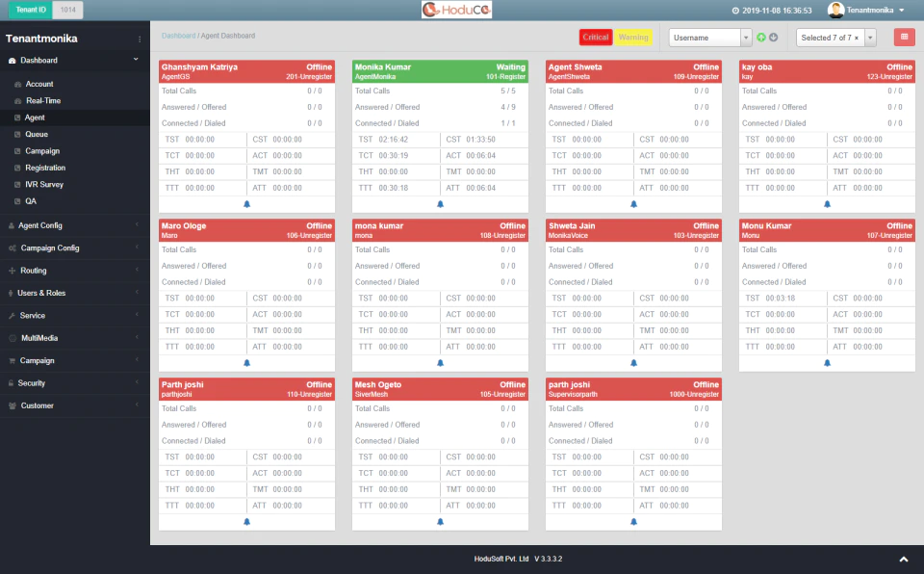The image size is (924, 574).
Task: Click the red grid view icon button
Action: click(904, 38)
